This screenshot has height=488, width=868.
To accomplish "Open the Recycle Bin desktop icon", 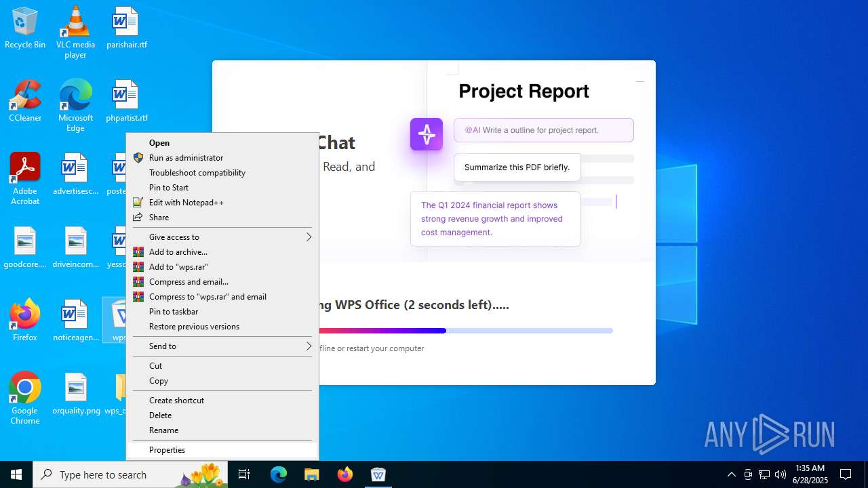I will click(x=25, y=28).
